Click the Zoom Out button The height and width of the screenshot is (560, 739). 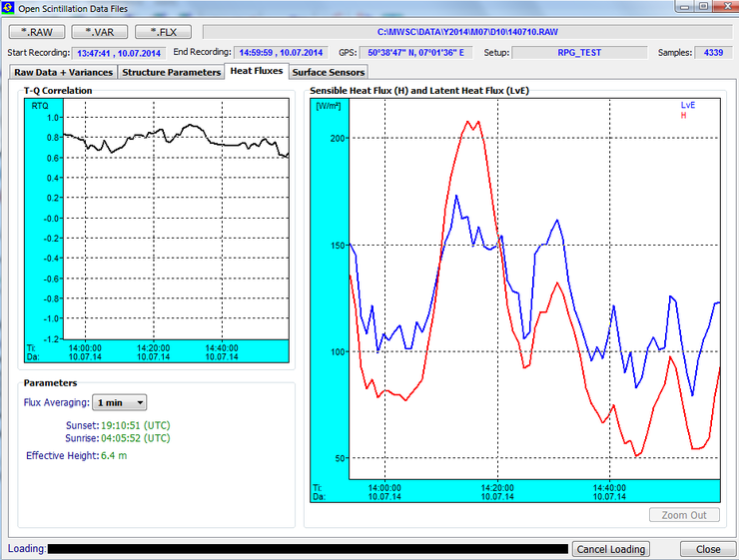pyautogui.click(x=684, y=515)
